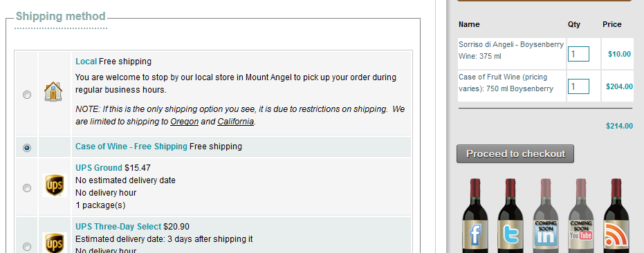This screenshot has height=253, width=644.
Task: Open the RSS feed bottle icon
Action: [616, 216]
